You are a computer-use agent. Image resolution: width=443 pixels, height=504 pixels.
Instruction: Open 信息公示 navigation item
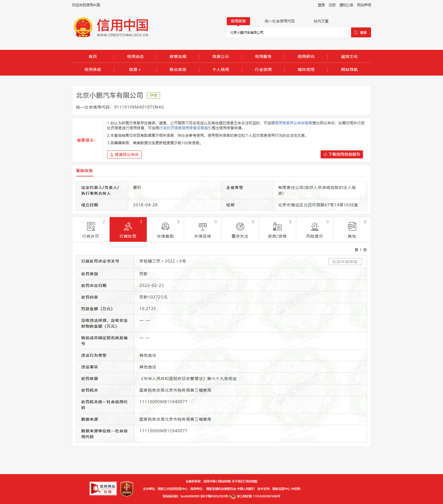coord(221,56)
